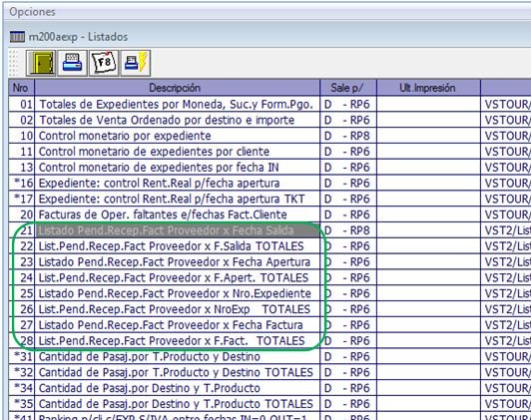Image resolution: width=531 pixels, height=420 pixels.
Task: Select row Control monetario de expedientes por fecha IN
Action: tap(177, 168)
